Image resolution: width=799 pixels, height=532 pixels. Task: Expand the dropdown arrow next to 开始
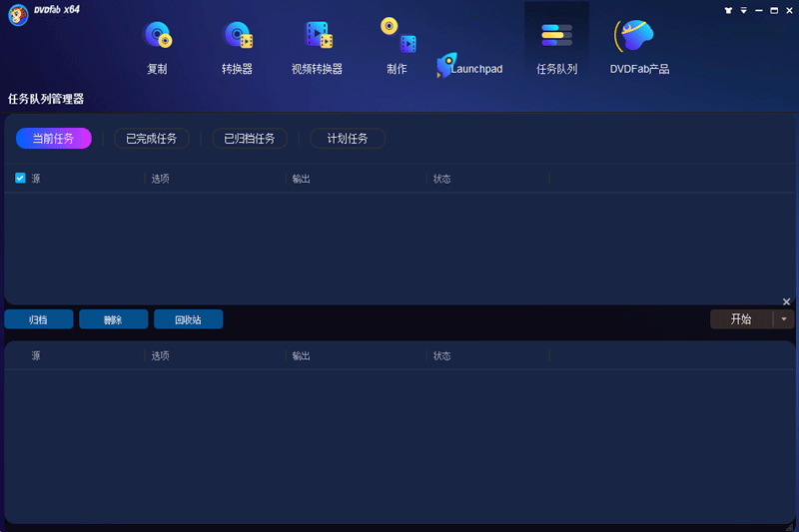(x=784, y=319)
